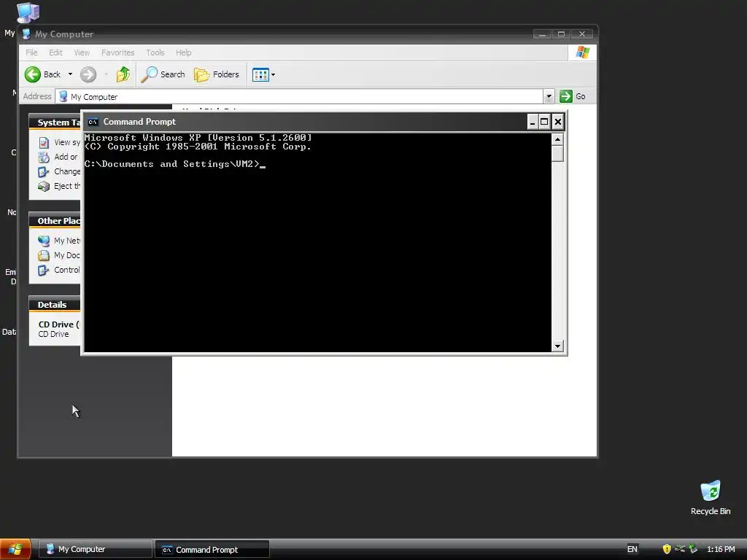Click the Change a setting icon
Image resolution: width=747 pixels, height=560 pixels.
44,172
